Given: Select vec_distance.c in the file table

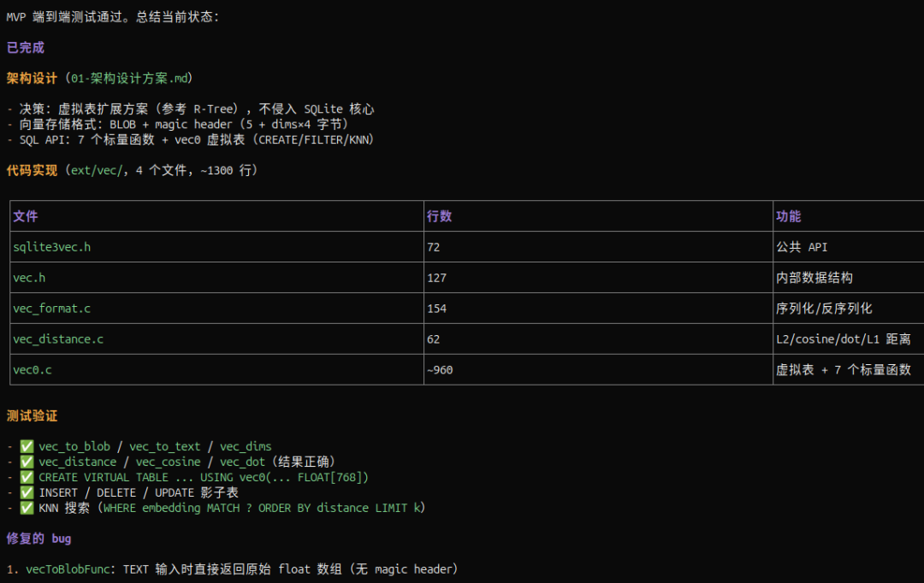Looking at the screenshot, I should [x=58, y=339].
